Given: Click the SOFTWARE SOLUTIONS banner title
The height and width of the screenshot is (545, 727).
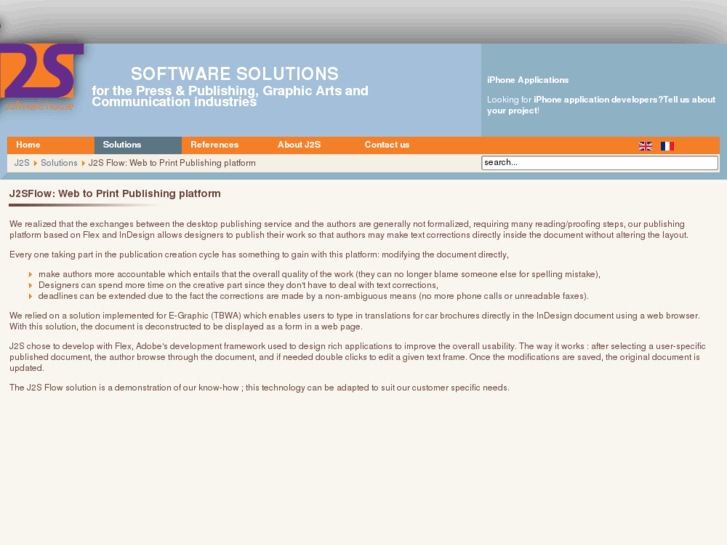Looking at the screenshot, I should click(x=235, y=74).
